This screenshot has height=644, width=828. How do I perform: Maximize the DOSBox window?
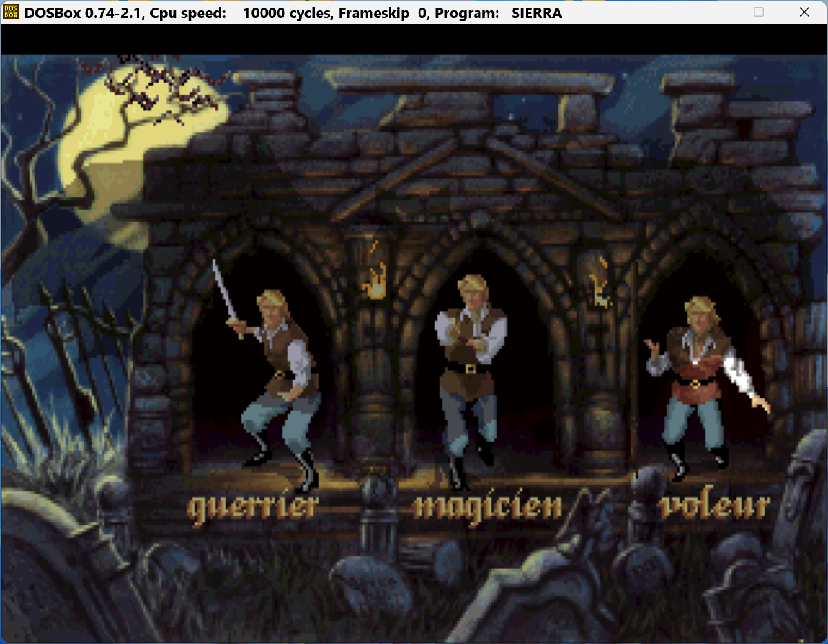pyautogui.click(x=759, y=12)
